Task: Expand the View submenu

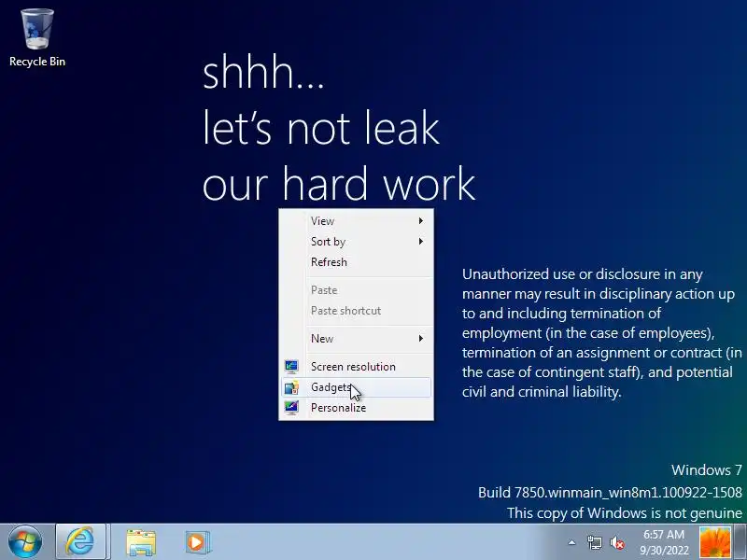Action: (x=356, y=221)
